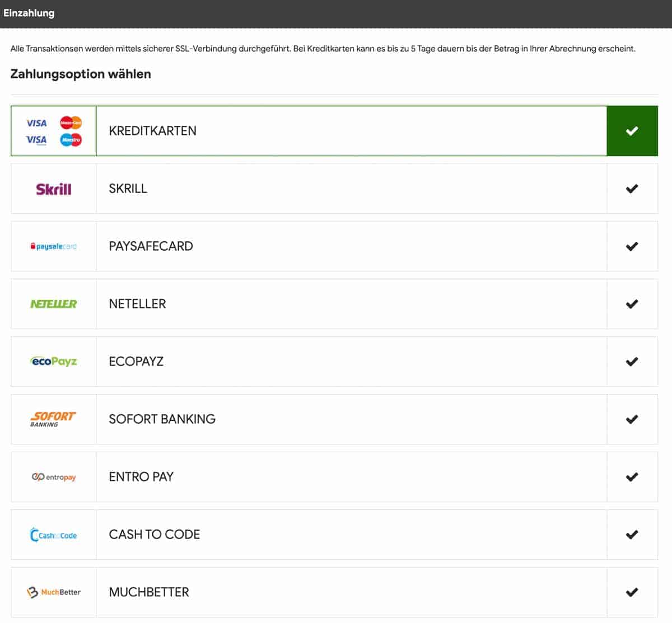Choose the PAYSAFECARD payment option

[x=334, y=246]
